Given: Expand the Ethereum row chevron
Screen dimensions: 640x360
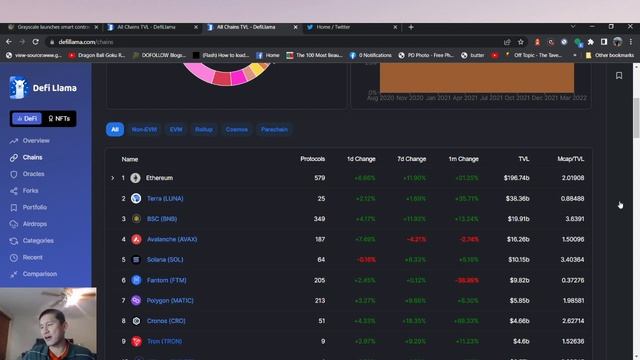Looking at the screenshot, I should click(x=113, y=178).
